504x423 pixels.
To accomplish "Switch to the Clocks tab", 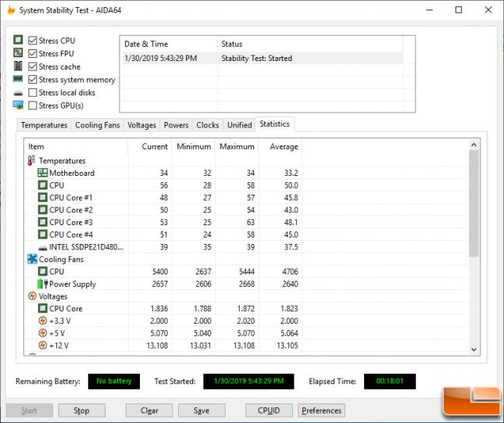I will tap(208, 125).
